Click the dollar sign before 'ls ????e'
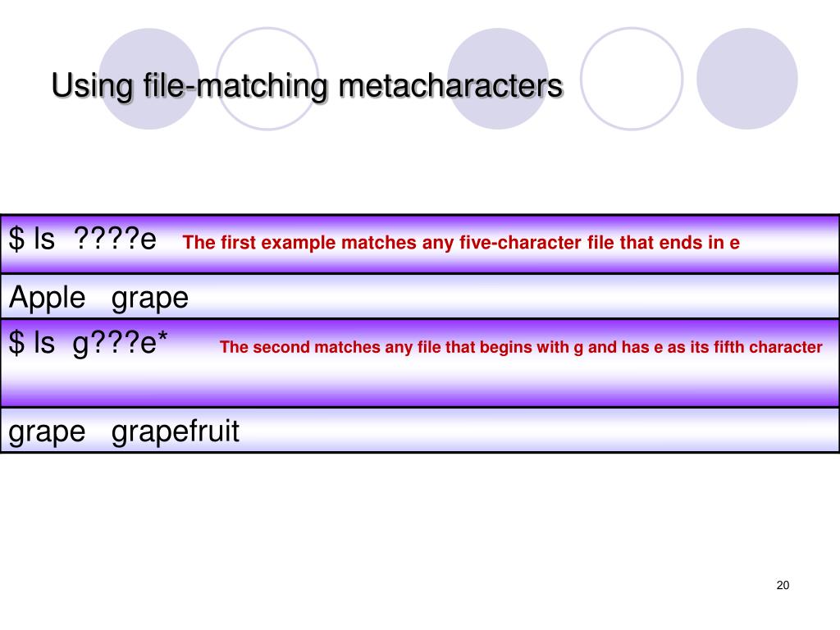 pos(16,239)
